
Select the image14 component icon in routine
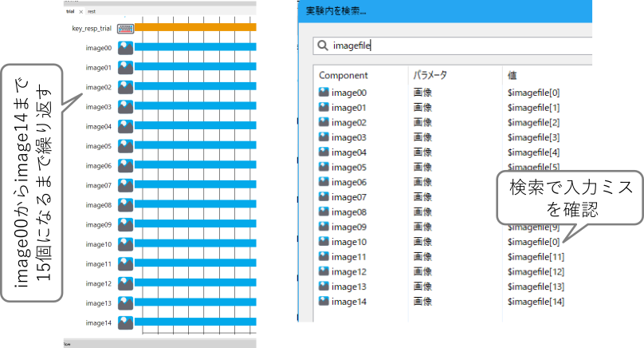125,323
